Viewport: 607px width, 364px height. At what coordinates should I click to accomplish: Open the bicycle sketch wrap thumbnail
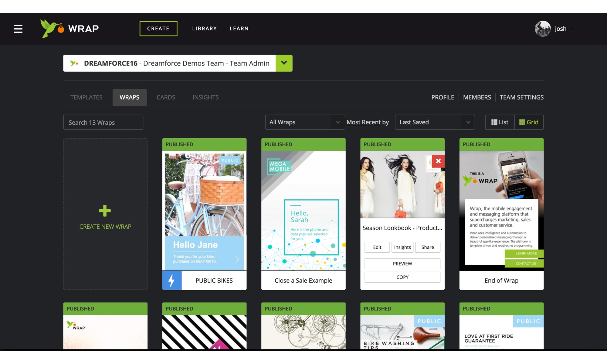[303, 332]
